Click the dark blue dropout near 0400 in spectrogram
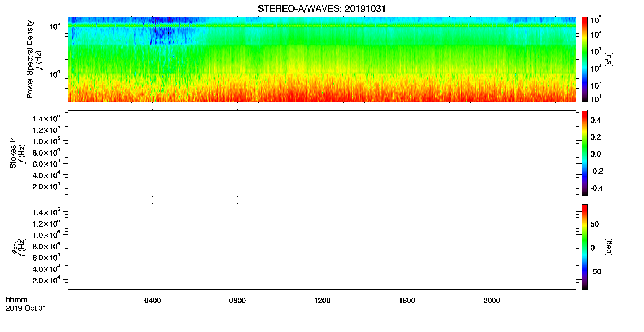This screenshot has width=644, height=332. click(x=160, y=35)
